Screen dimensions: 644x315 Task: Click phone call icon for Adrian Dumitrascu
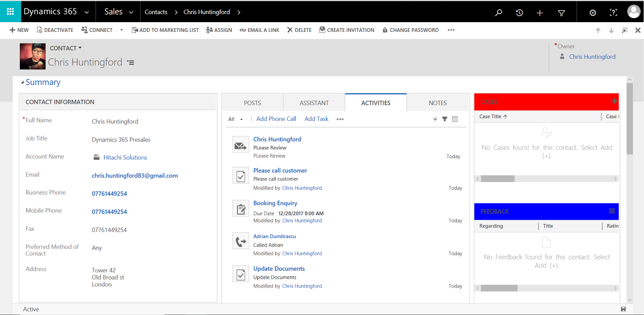(x=241, y=241)
